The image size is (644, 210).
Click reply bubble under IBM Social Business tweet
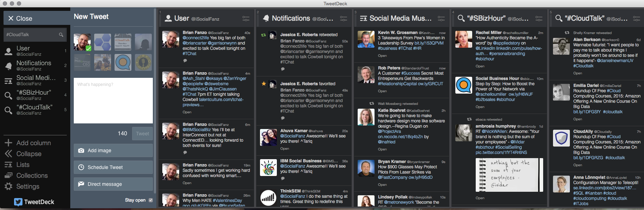pos(282,178)
